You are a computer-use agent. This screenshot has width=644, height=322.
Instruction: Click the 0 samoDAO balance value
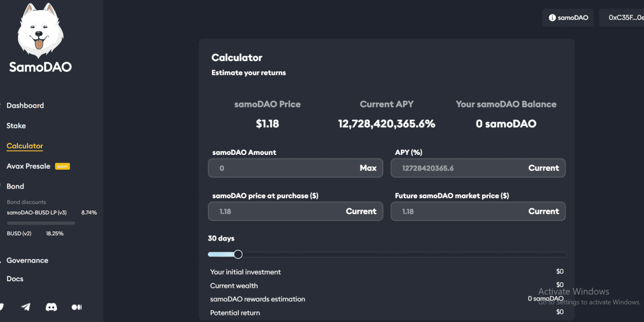coord(506,124)
